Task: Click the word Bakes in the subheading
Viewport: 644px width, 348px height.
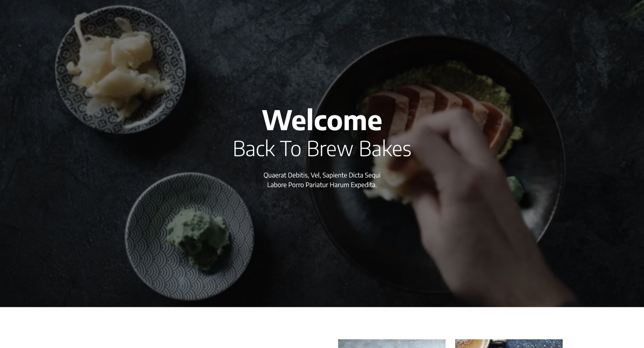Action: [x=385, y=149]
